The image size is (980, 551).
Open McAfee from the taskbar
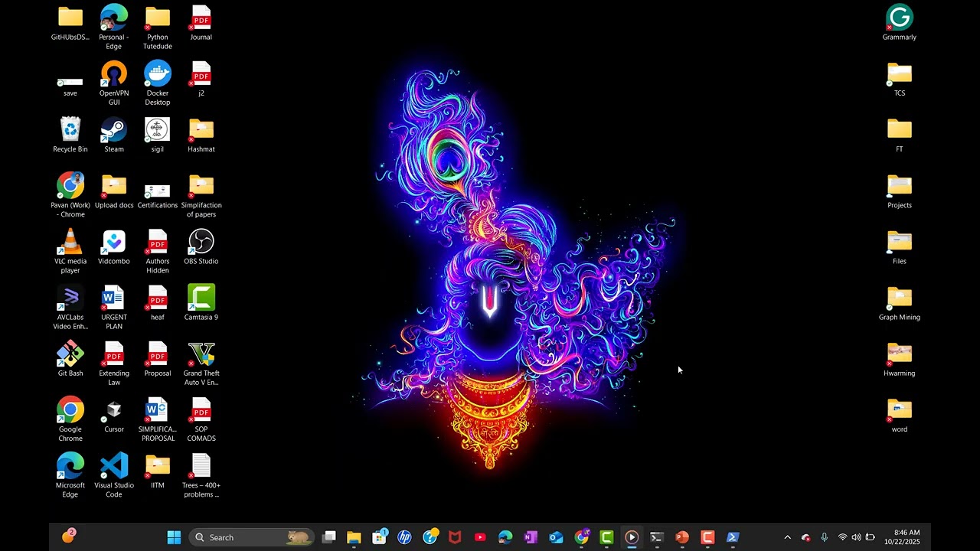[x=455, y=537]
